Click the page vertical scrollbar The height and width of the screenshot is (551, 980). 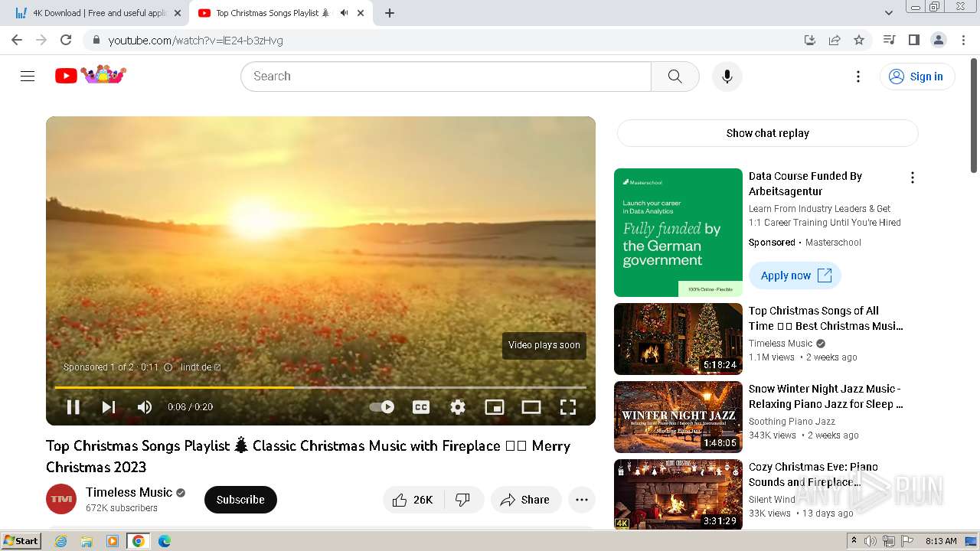[x=974, y=115]
